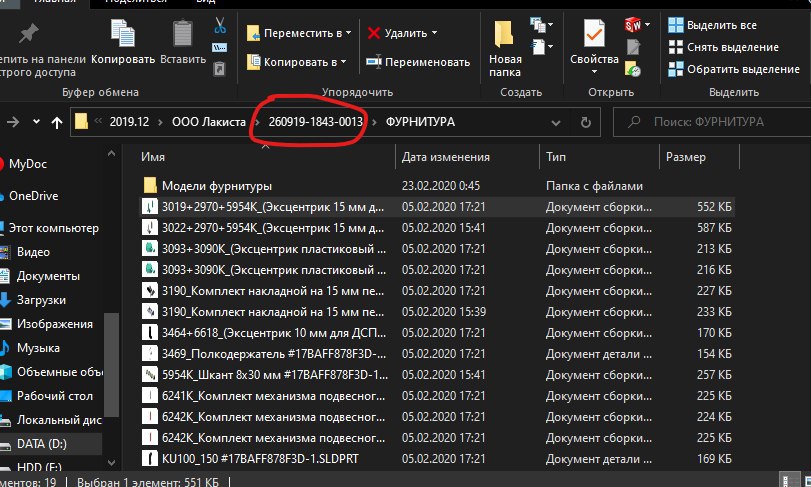Open Документы in the navigation pane
Viewport: 811px width, 487px height.
pyautogui.click(x=48, y=276)
